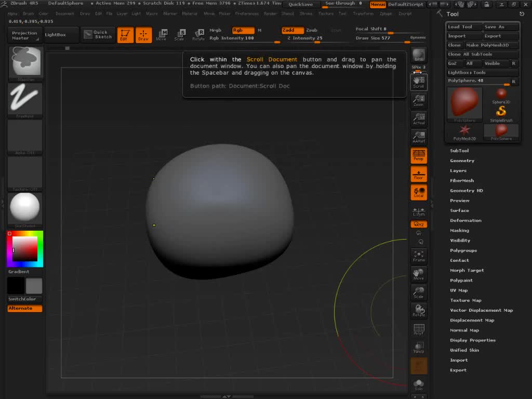This screenshot has height=399, width=532.
Task: Toggle the Rgb paint mode
Action: [x=243, y=30]
